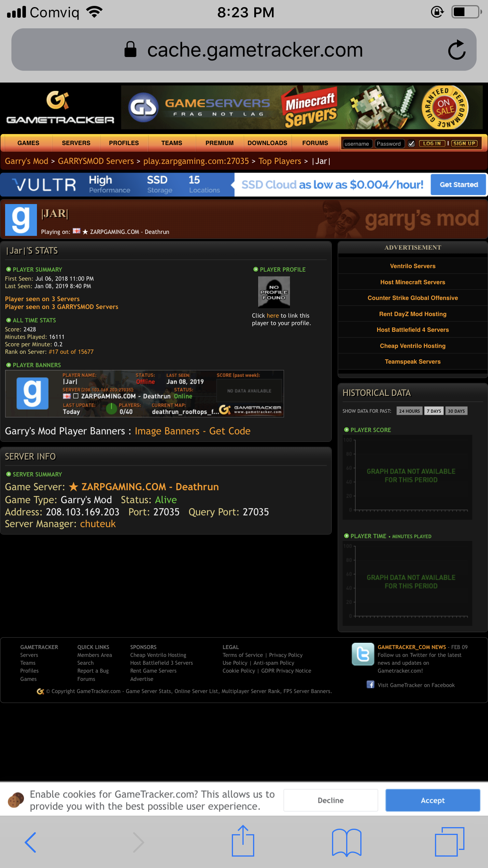Click the Garry's Mod 'g' avatar icon

(x=21, y=219)
